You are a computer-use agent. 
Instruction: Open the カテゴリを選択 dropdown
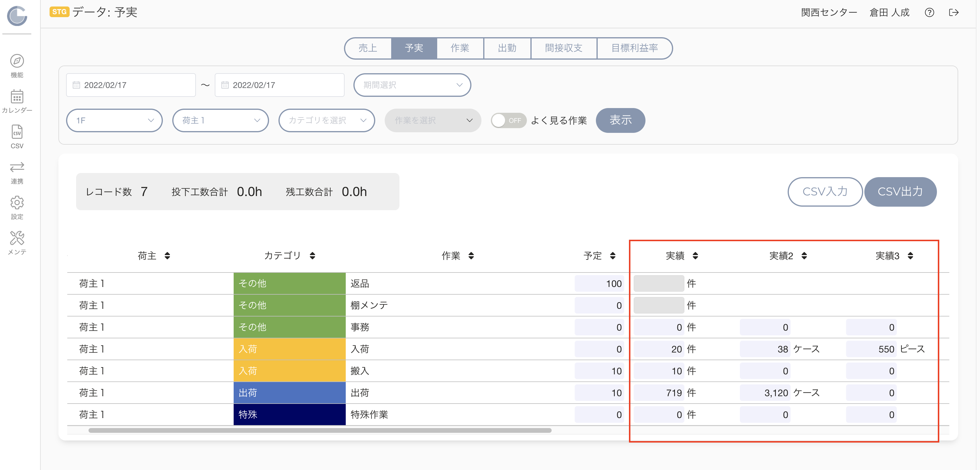coord(327,120)
